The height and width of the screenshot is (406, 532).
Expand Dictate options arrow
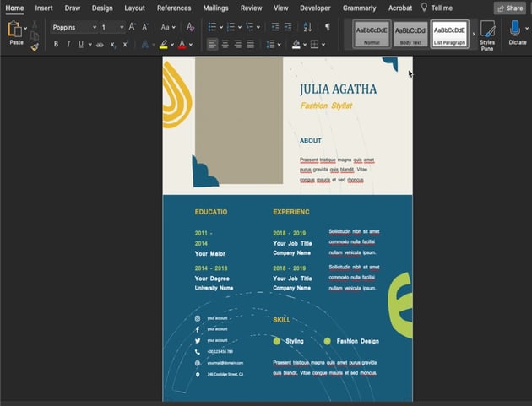point(527,29)
